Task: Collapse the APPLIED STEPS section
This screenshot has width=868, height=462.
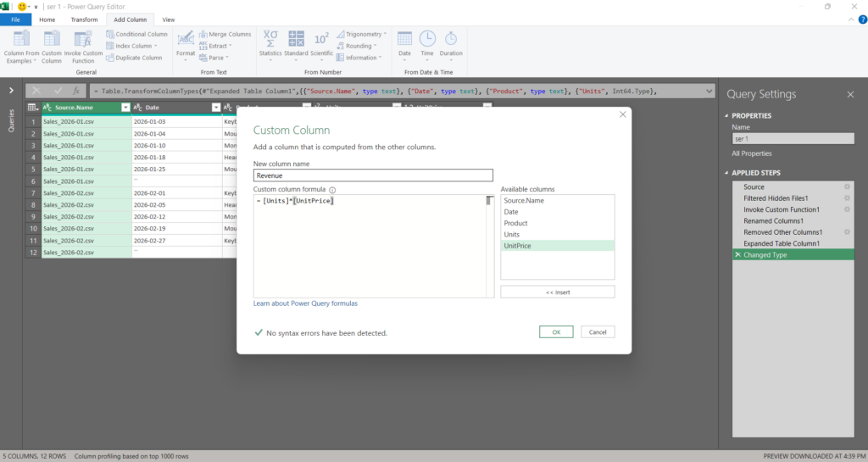Action: [726, 173]
